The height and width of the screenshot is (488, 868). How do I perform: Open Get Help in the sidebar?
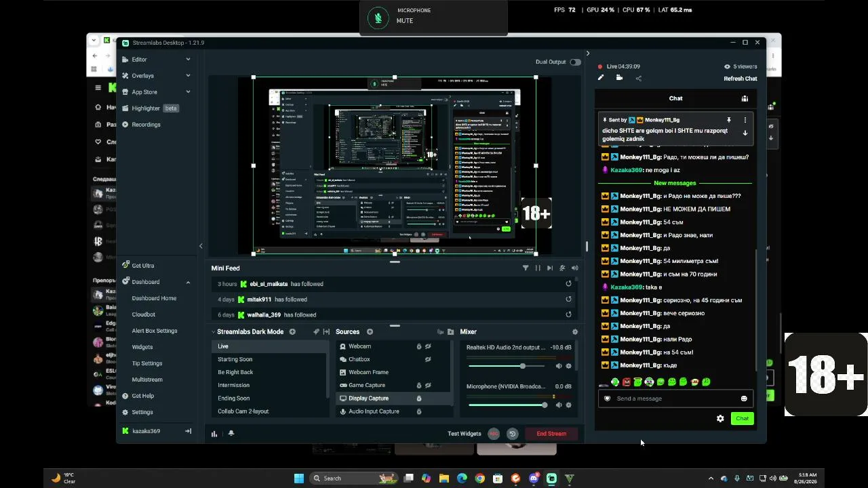point(142,396)
